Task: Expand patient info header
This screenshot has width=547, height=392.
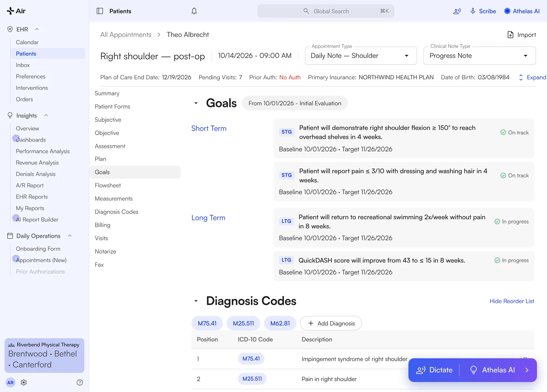Action: click(532, 77)
